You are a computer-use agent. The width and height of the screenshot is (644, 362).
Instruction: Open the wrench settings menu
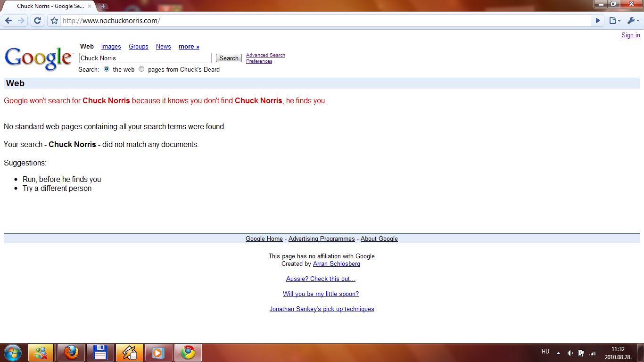coord(633,21)
